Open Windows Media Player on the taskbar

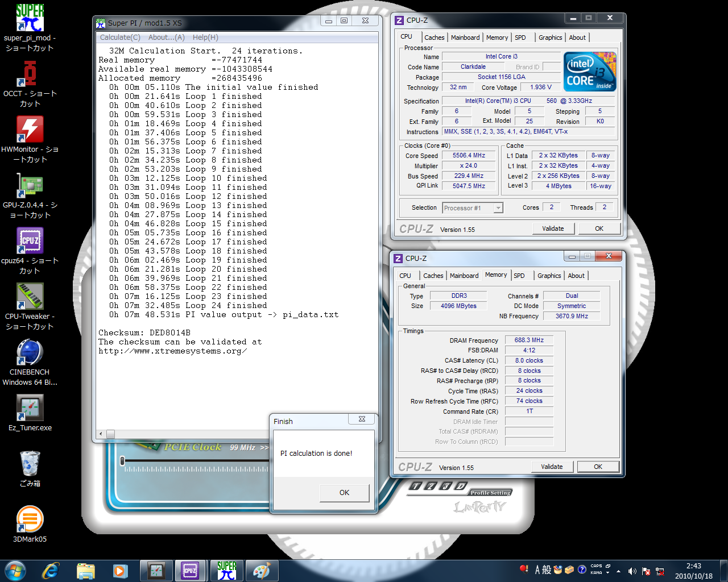[x=120, y=571]
